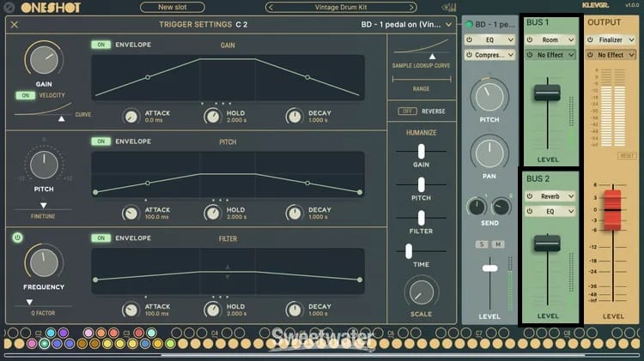Solo the channel with S button
Screen dimensions: 644x361
(482, 244)
